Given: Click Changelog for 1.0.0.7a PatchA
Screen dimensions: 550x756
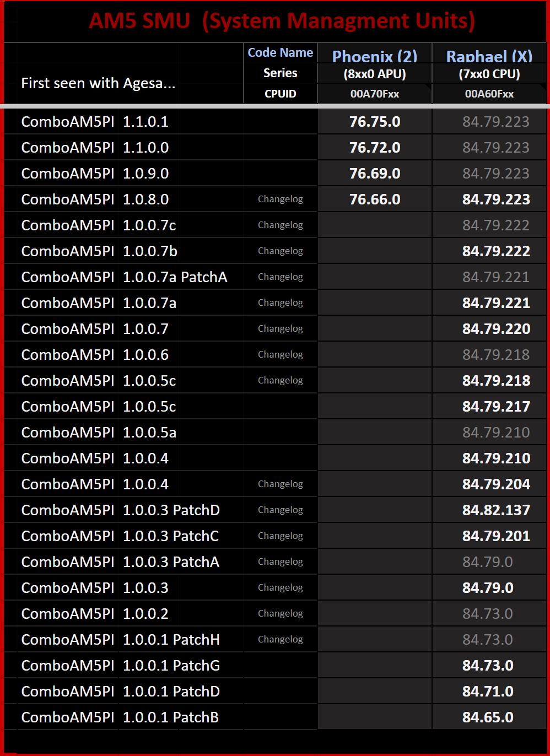Looking at the screenshot, I should (x=280, y=277).
